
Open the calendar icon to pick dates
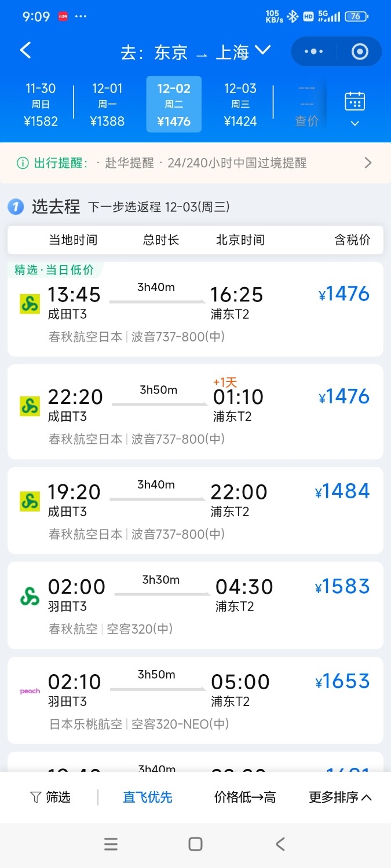354,100
